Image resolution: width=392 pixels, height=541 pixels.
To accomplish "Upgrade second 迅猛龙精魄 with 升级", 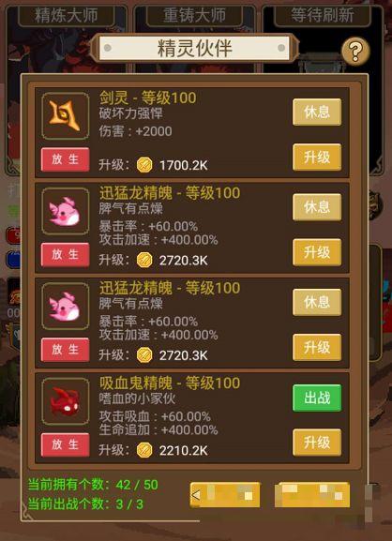I will point(317,348).
